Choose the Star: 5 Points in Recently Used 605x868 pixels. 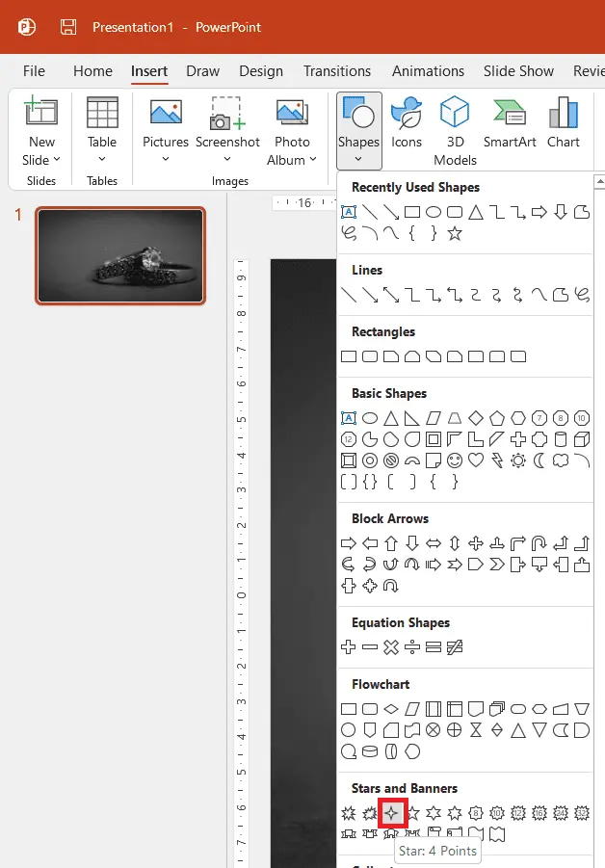point(455,233)
